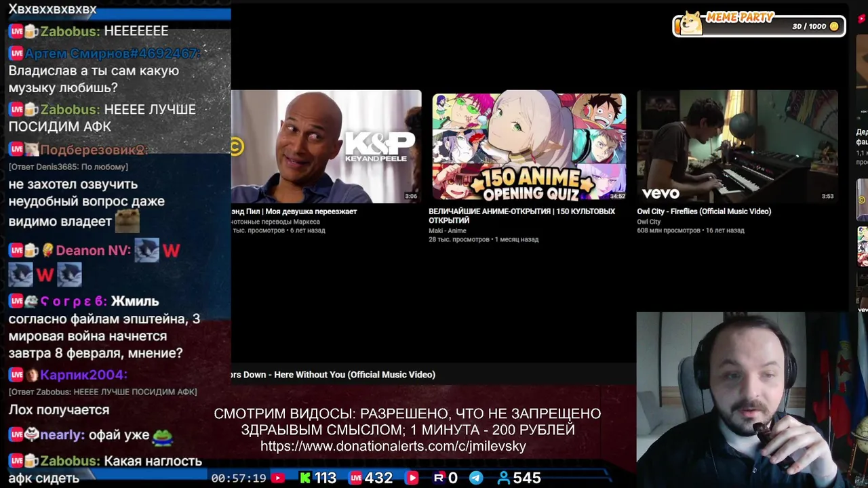This screenshot has height=488, width=868.
Task: Click the streamer webcam overlay
Action: click(x=752, y=400)
